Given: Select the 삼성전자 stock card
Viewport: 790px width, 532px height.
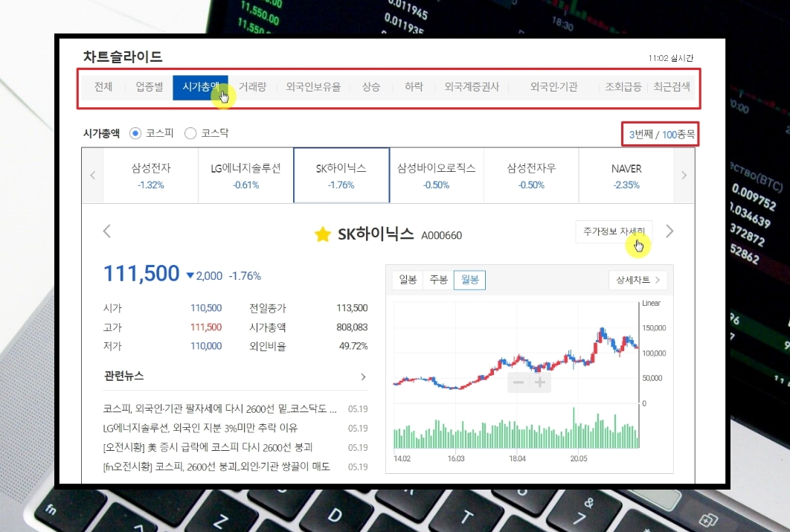Looking at the screenshot, I should [x=151, y=176].
